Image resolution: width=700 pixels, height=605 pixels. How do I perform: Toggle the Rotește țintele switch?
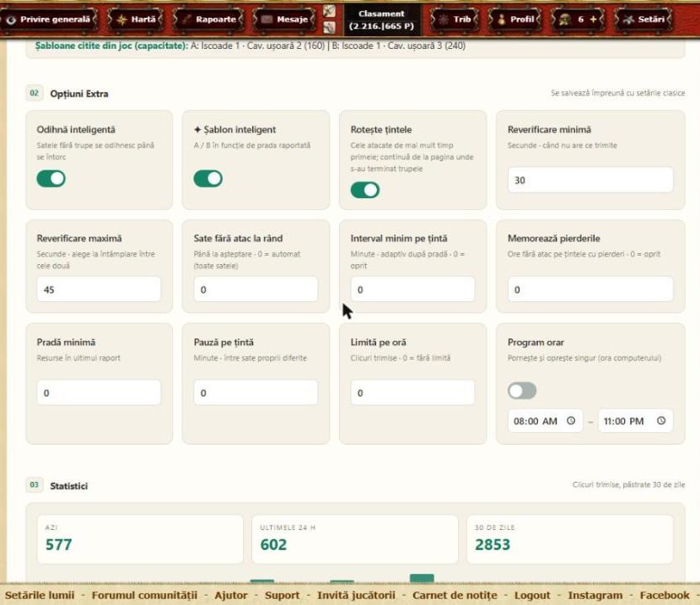point(365,190)
